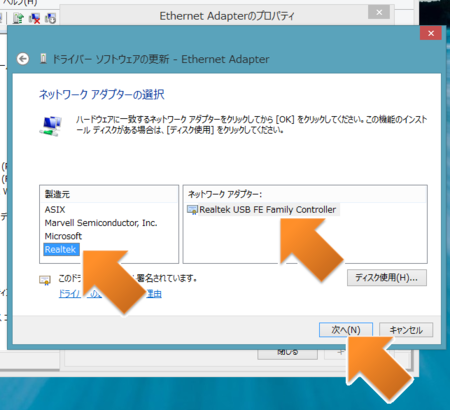Select Microsoft in manufacturer list

(x=63, y=236)
